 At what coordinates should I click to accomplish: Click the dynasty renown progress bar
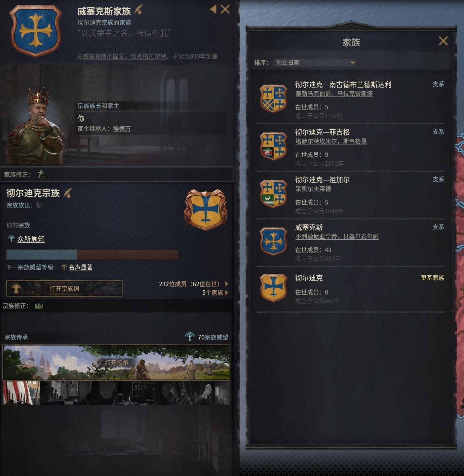(93, 255)
